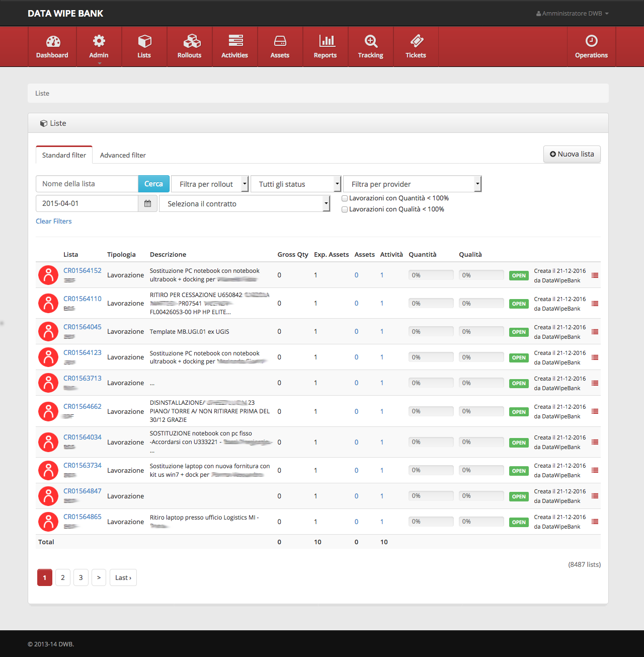Image resolution: width=644 pixels, height=657 pixels.
Task: Click the Clear Filters link
Action: pos(54,222)
